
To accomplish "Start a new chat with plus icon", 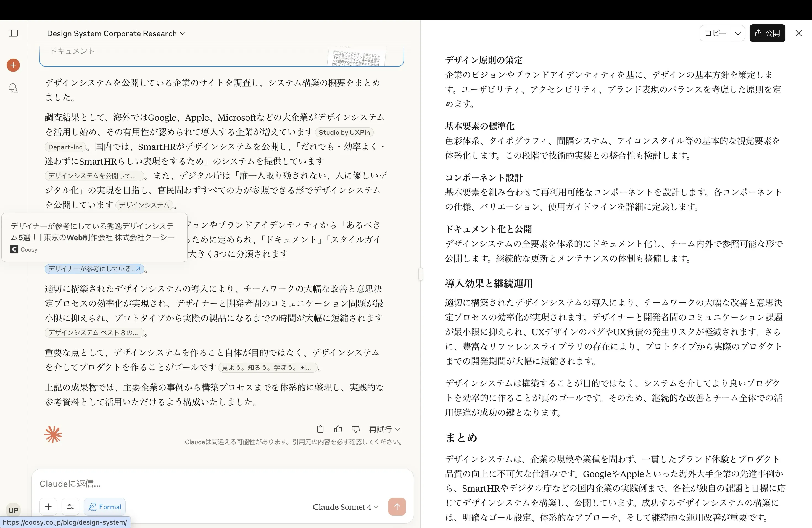I will click(13, 65).
